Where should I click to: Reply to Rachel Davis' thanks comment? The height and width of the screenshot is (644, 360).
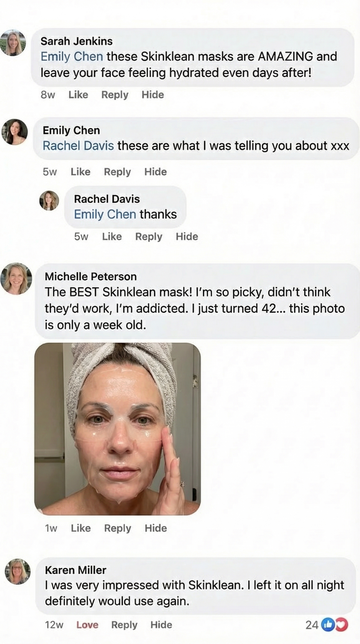[x=149, y=237]
